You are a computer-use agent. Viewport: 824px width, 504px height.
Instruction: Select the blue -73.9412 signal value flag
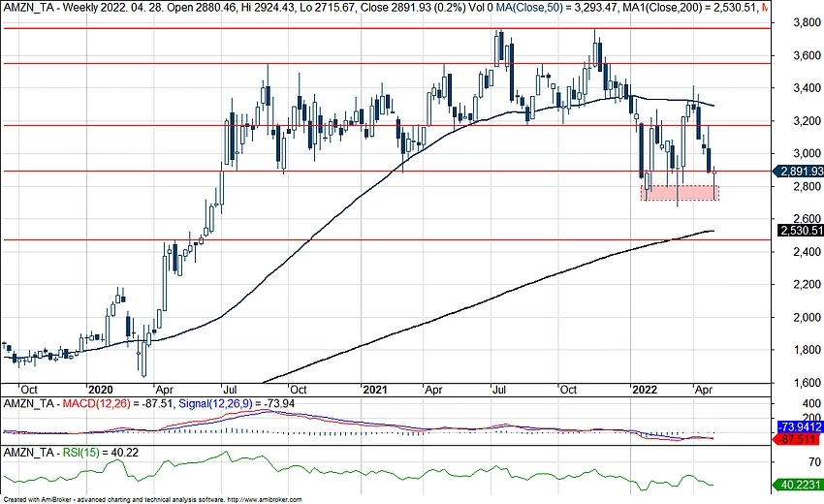click(x=800, y=426)
